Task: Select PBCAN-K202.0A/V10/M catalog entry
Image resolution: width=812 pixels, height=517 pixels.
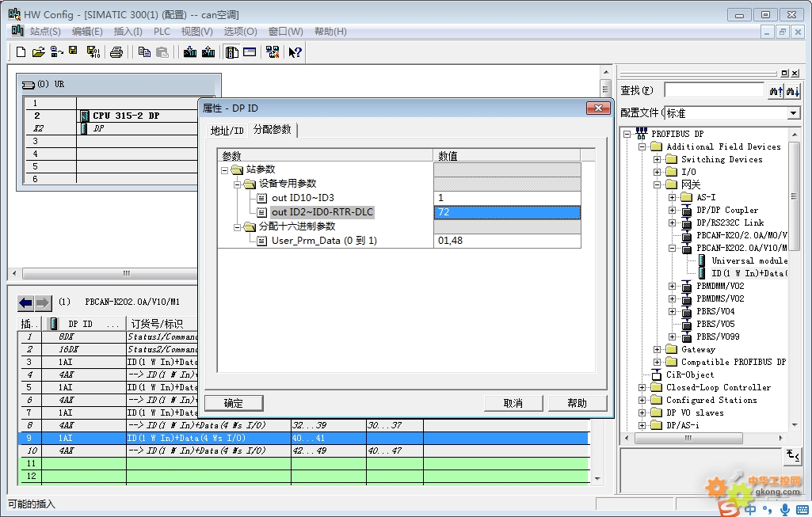Action: point(741,248)
